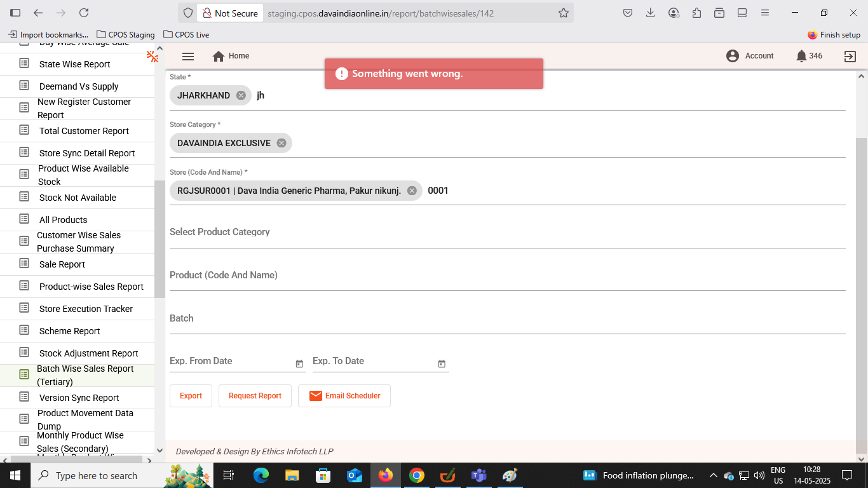Open the Exp. From Date calendar picker
This screenshot has width=868, height=488.
click(299, 363)
